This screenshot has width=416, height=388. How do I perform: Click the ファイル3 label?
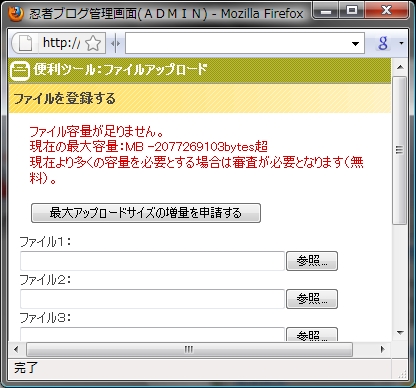[45, 317]
